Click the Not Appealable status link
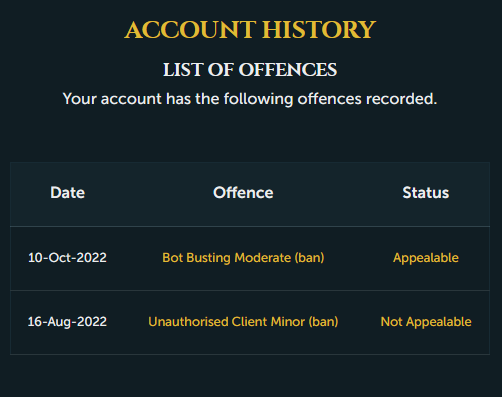The width and height of the screenshot is (502, 397). 426,322
